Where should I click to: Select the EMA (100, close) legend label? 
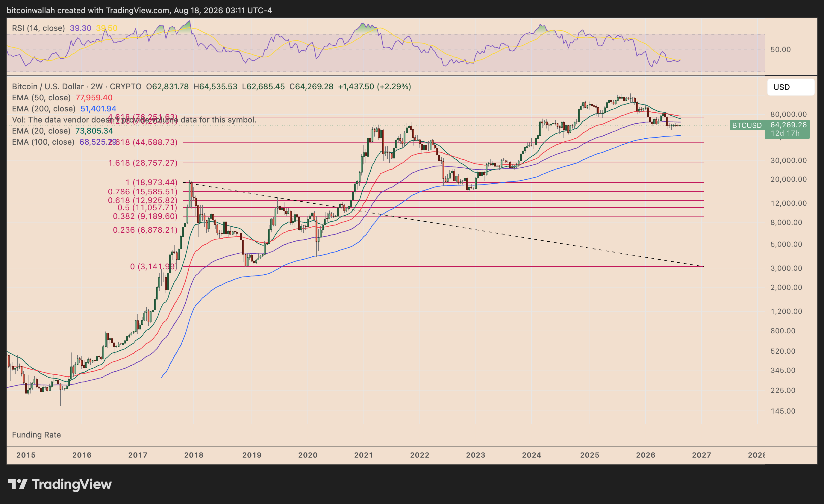[43, 142]
